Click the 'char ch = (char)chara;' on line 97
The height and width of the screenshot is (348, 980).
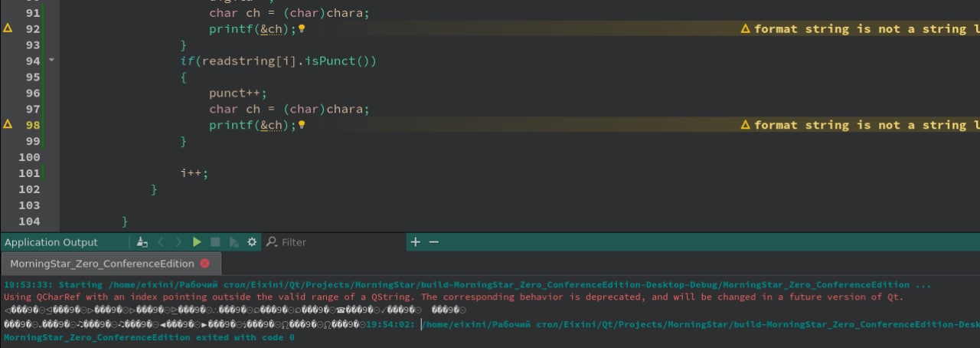(289, 109)
